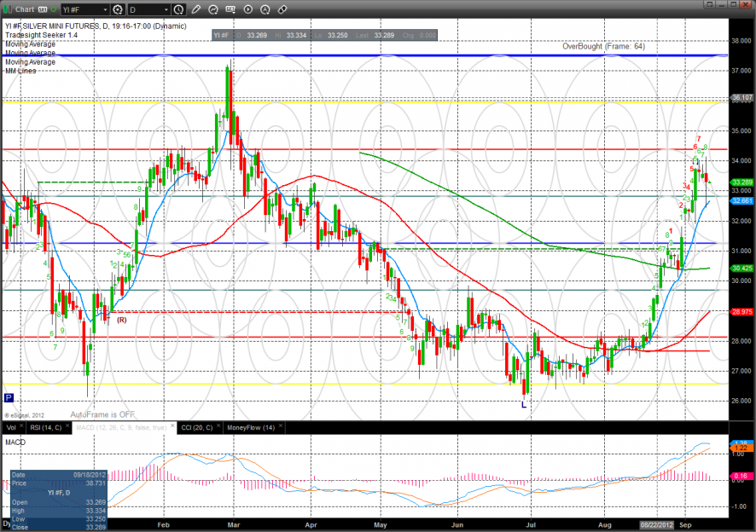Click the Jun label on time axis
Screen dimensions: 756x532
point(457,525)
